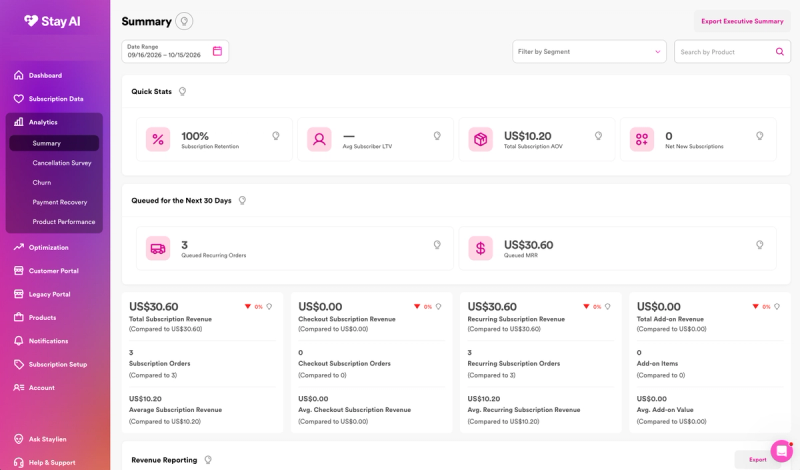800x470 pixels.
Task: Click the Quick Stats lightbulb tip
Action: pyautogui.click(x=182, y=91)
